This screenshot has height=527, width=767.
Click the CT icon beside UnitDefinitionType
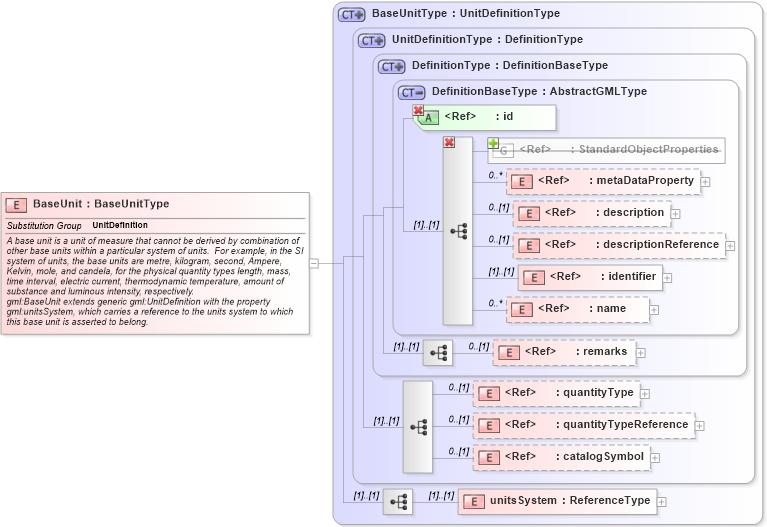[371, 41]
